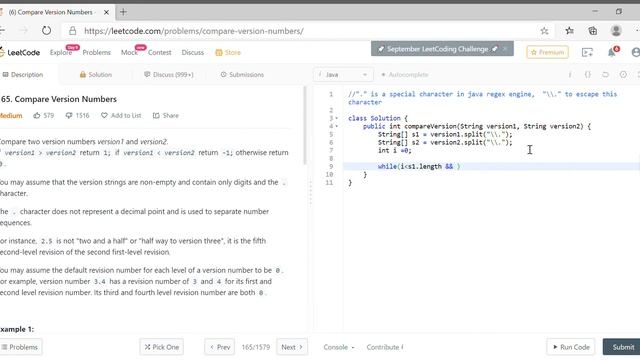Screen dimensions: 640x360
Task: Dislike the problem with thumbs-down 1516
Action: pos(77,116)
